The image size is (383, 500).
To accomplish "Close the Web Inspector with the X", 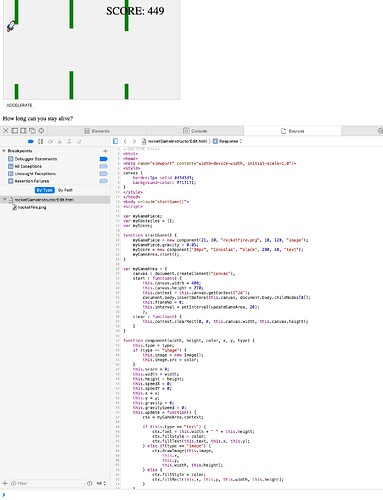I will (6, 131).
